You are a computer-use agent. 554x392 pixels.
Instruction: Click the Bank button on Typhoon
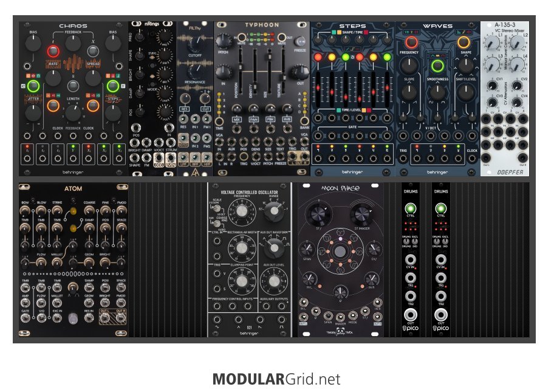coord(304,121)
